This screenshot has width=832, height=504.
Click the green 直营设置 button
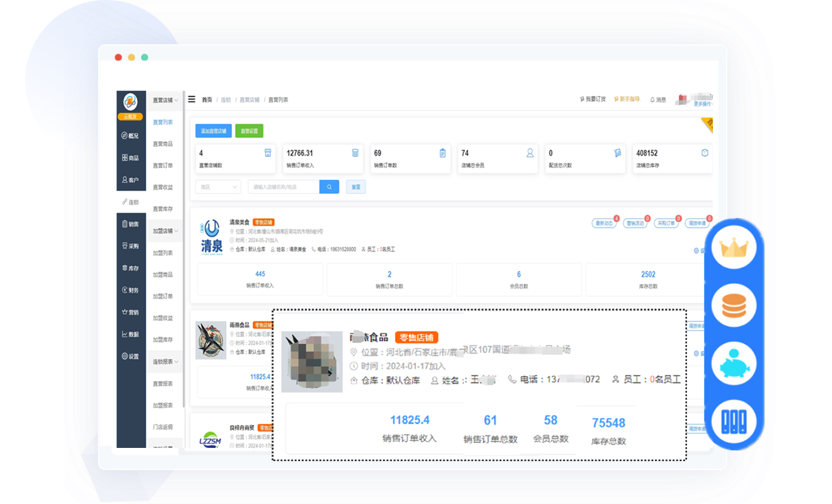[249, 131]
